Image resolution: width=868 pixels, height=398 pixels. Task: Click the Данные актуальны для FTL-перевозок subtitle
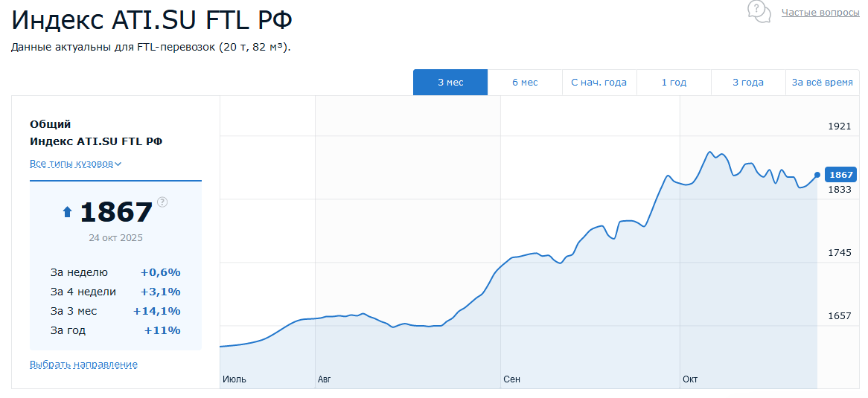tap(150, 47)
